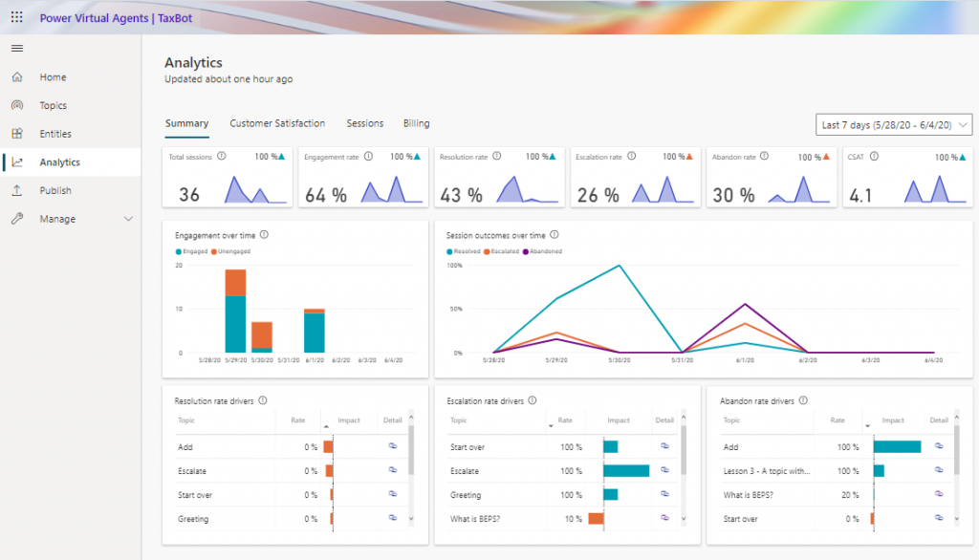This screenshot has height=560, width=979.
Task: Click the Power Virtual Agents | TaxBot title
Action: click(116, 18)
